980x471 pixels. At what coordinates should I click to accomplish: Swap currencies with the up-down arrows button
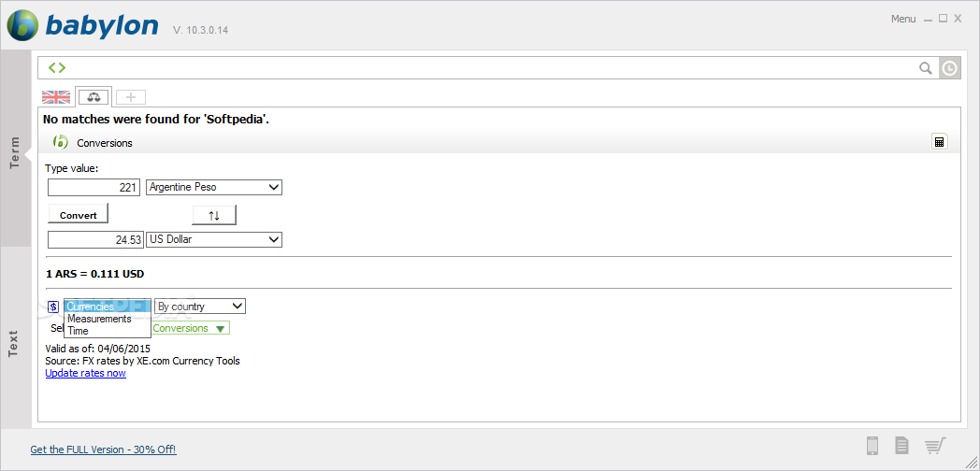[214, 215]
